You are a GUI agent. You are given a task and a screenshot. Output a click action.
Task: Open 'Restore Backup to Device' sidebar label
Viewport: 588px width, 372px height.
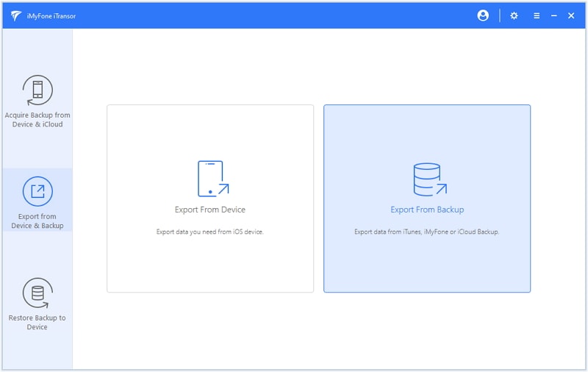(x=37, y=322)
